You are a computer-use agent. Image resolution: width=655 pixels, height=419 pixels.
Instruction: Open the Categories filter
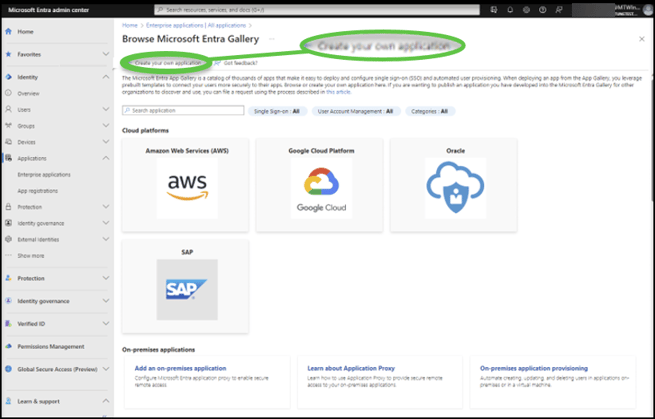[430, 111]
